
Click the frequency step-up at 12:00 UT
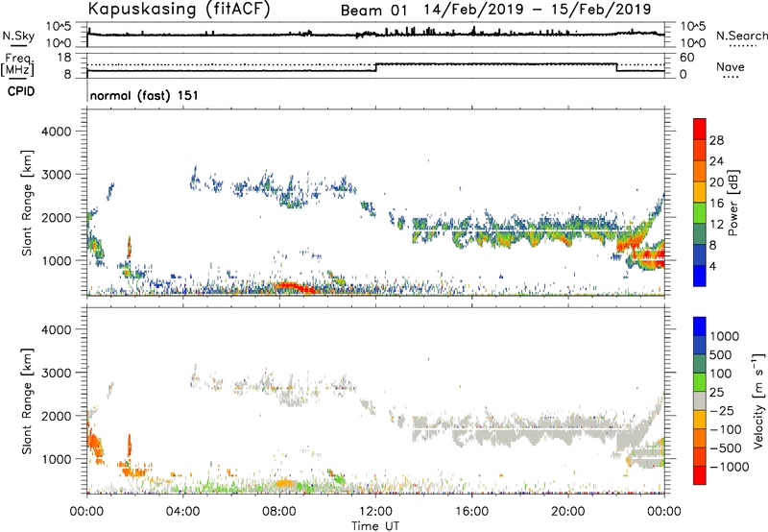tap(375, 67)
